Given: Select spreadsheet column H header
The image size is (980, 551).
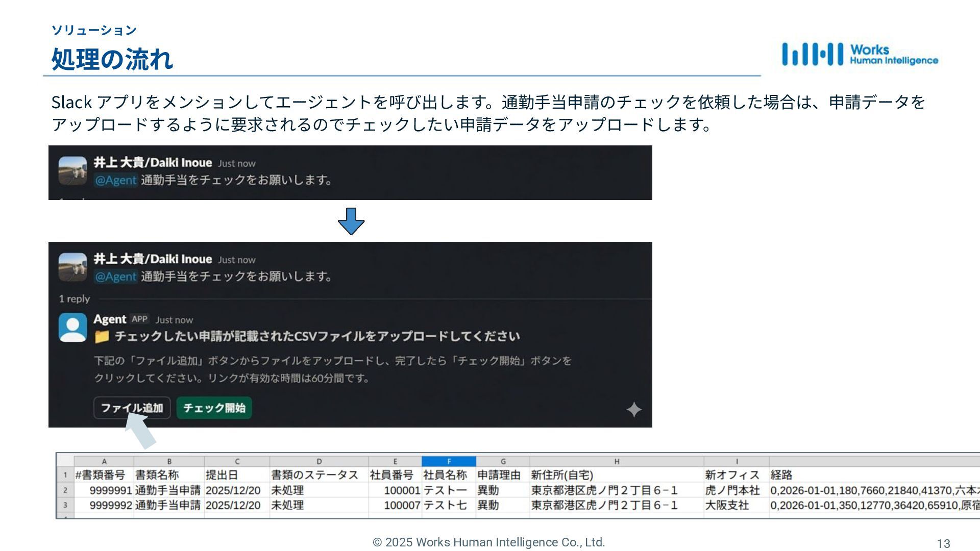Looking at the screenshot, I should (x=617, y=461).
